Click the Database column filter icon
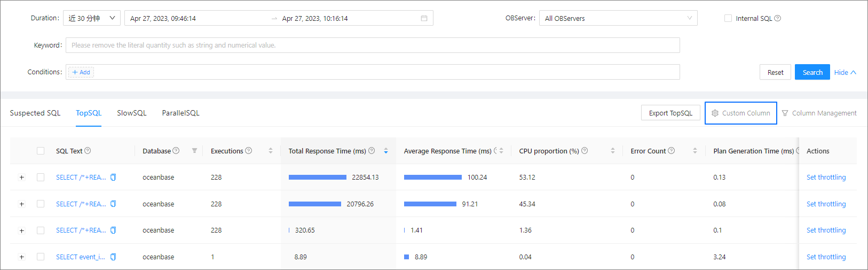This screenshot has width=868, height=270. tap(194, 151)
